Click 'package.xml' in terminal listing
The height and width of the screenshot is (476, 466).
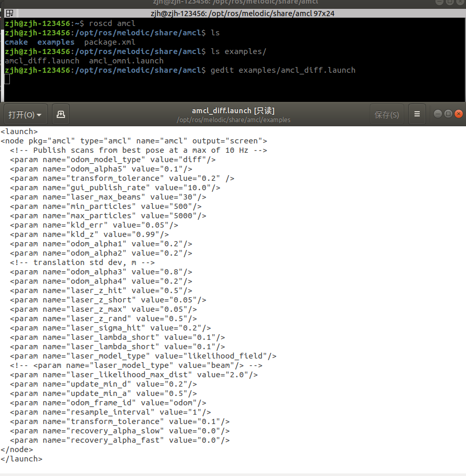click(x=110, y=42)
